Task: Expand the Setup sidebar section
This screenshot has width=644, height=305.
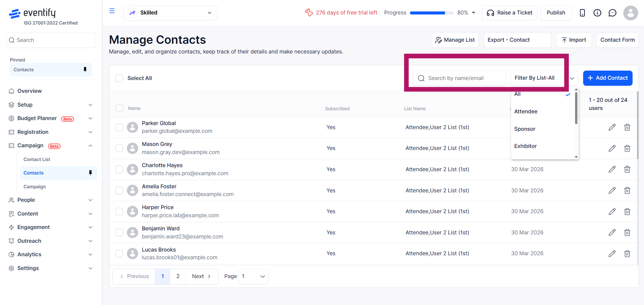Action: (x=50, y=105)
